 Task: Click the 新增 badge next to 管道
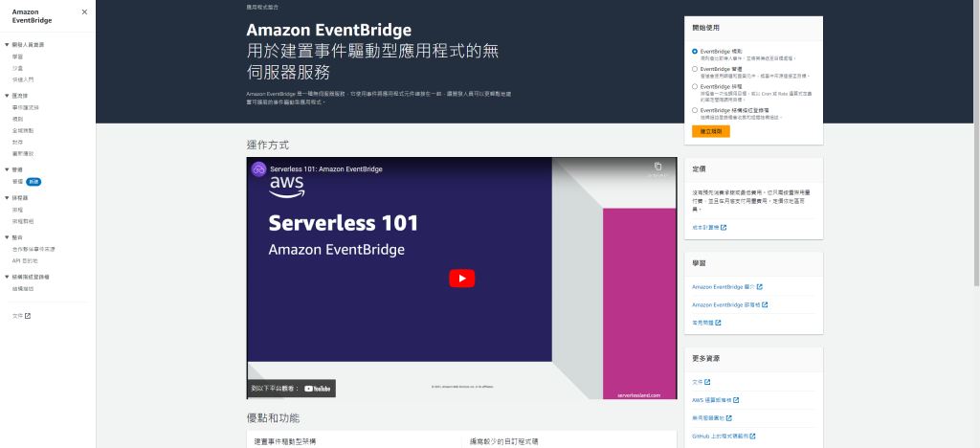point(33,181)
